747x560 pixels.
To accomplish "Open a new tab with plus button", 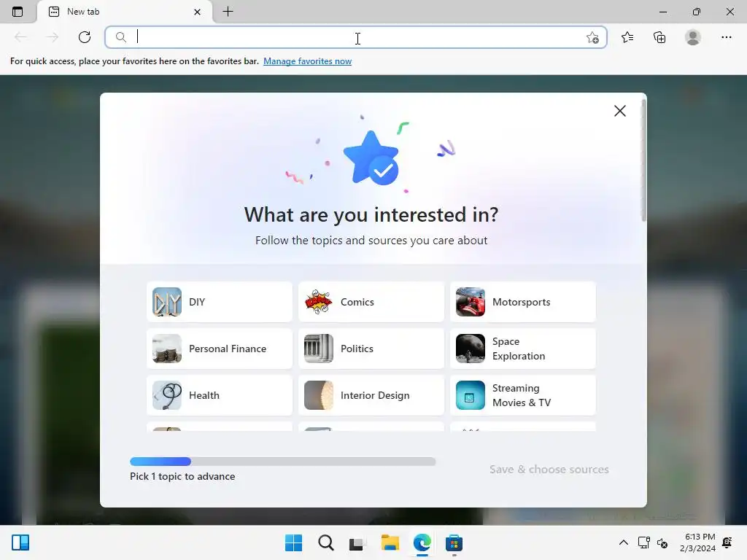I will (x=228, y=12).
